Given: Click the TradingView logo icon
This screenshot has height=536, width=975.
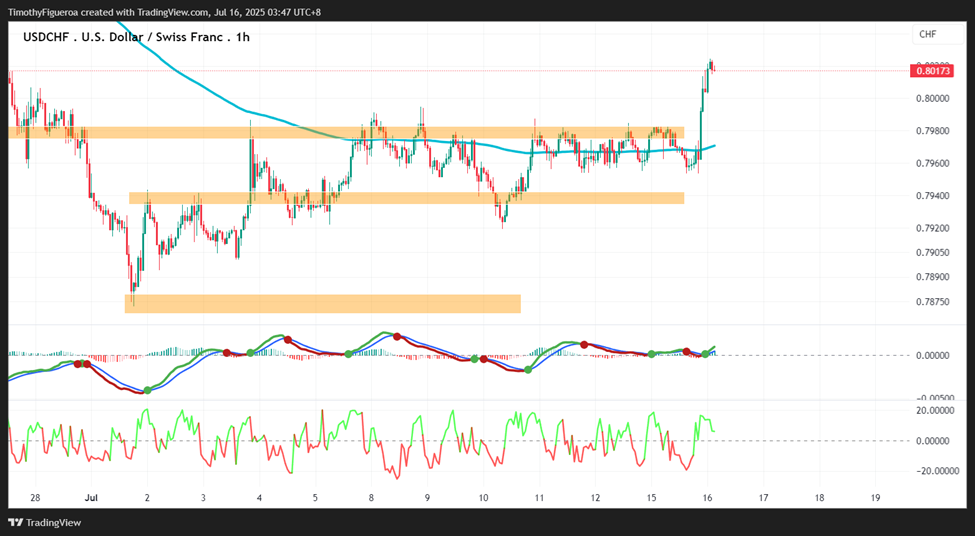Looking at the screenshot, I should tap(16, 523).
